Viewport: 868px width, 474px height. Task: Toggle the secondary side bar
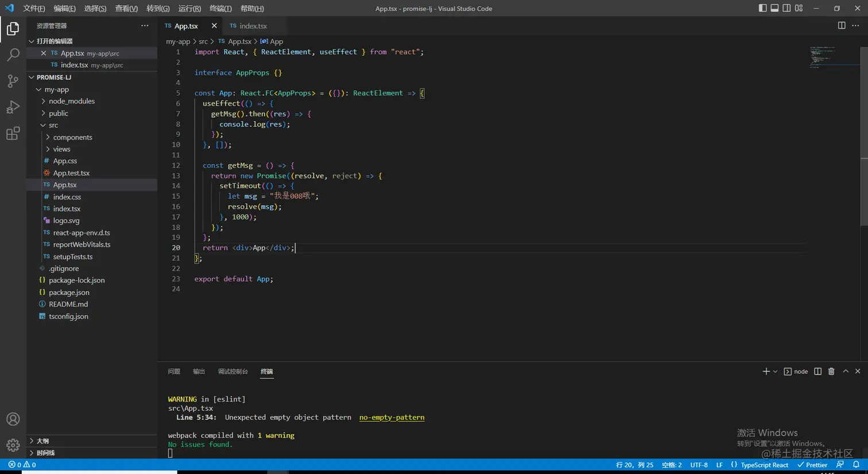point(786,8)
